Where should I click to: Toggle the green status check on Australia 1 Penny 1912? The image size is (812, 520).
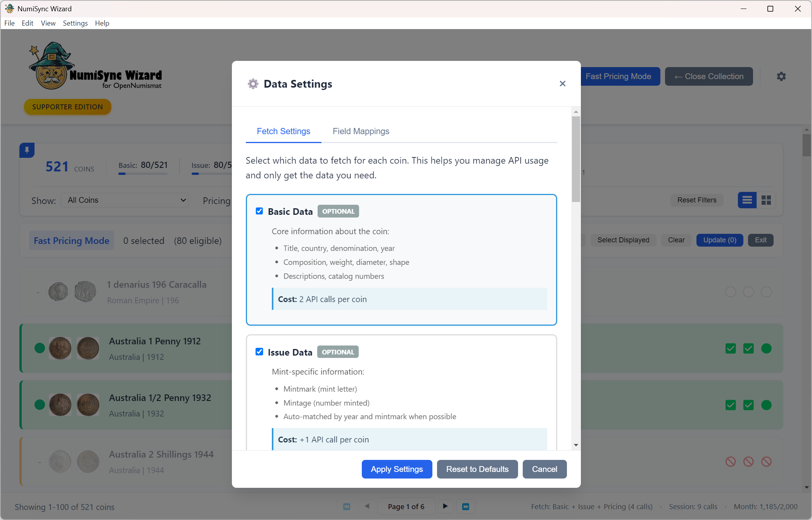(730, 348)
